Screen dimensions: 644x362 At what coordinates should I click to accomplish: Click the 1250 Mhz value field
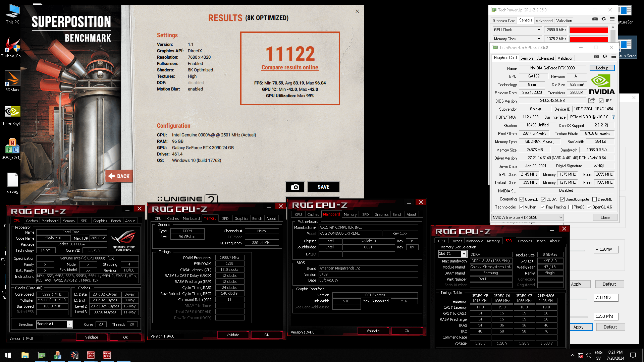pos(606,316)
